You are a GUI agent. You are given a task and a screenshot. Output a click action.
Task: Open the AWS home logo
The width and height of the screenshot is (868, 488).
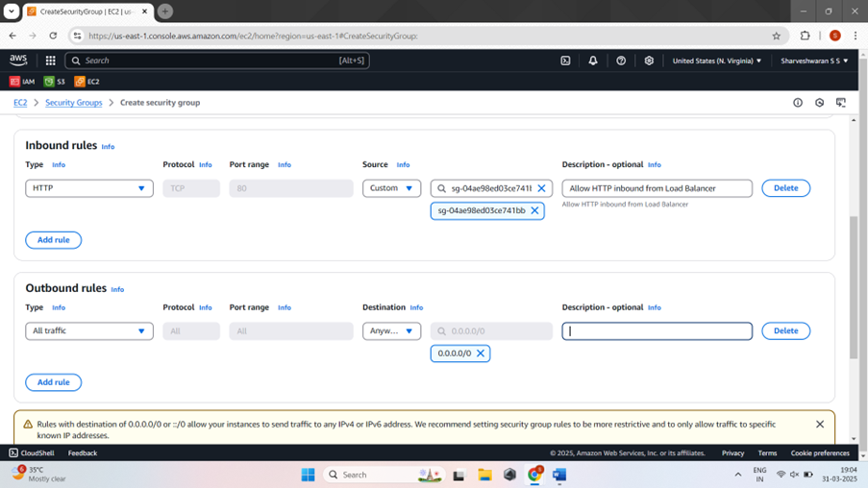coord(18,61)
